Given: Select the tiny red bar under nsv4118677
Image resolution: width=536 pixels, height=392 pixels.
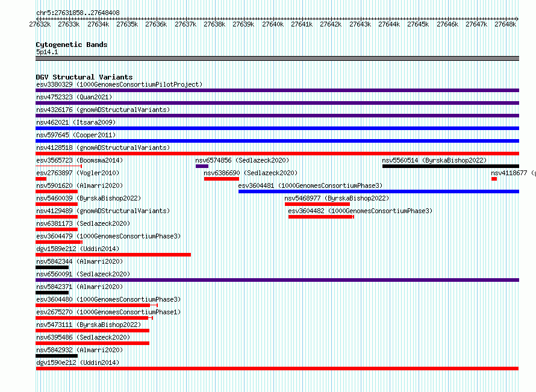Looking at the screenshot, I should 494,179.
